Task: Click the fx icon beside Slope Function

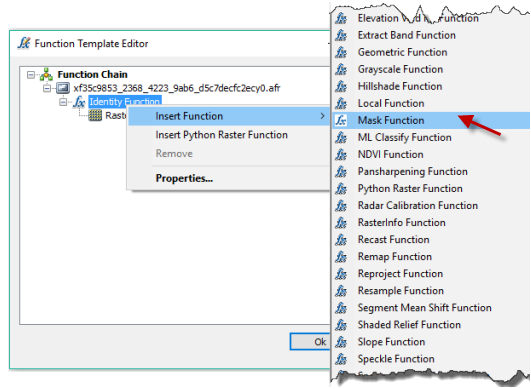Action: click(x=341, y=342)
